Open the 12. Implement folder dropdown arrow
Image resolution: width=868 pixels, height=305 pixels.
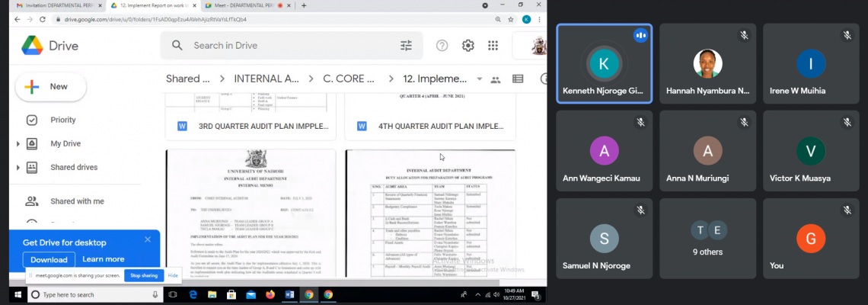pyautogui.click(x=479, y=79)
